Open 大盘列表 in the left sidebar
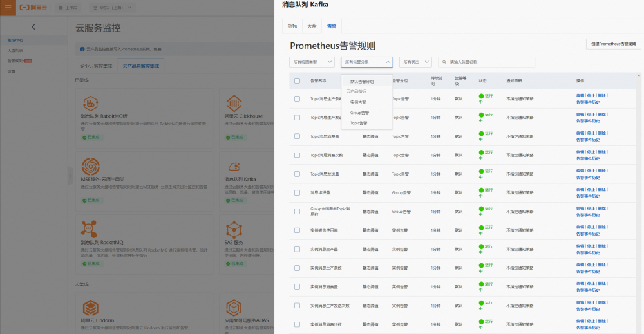This screenshot has height=334, width=644. coord(15,50)
